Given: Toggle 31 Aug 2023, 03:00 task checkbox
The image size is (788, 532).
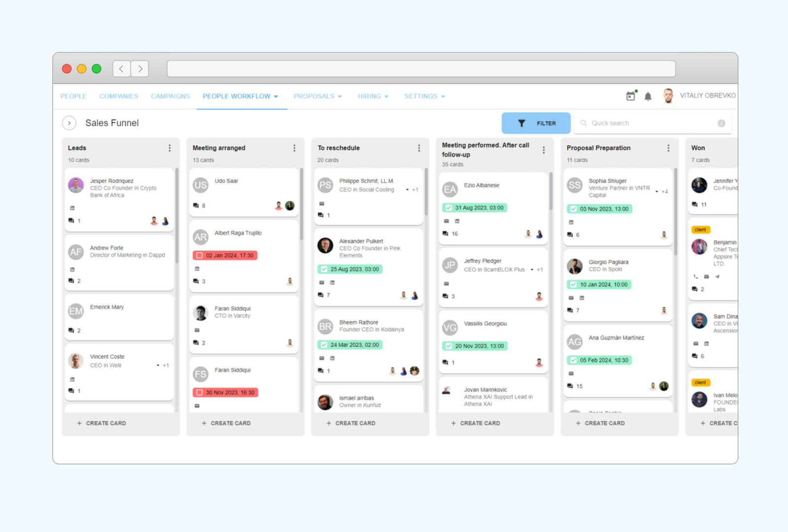Looking at the screenshot, I should coord(449,208).
